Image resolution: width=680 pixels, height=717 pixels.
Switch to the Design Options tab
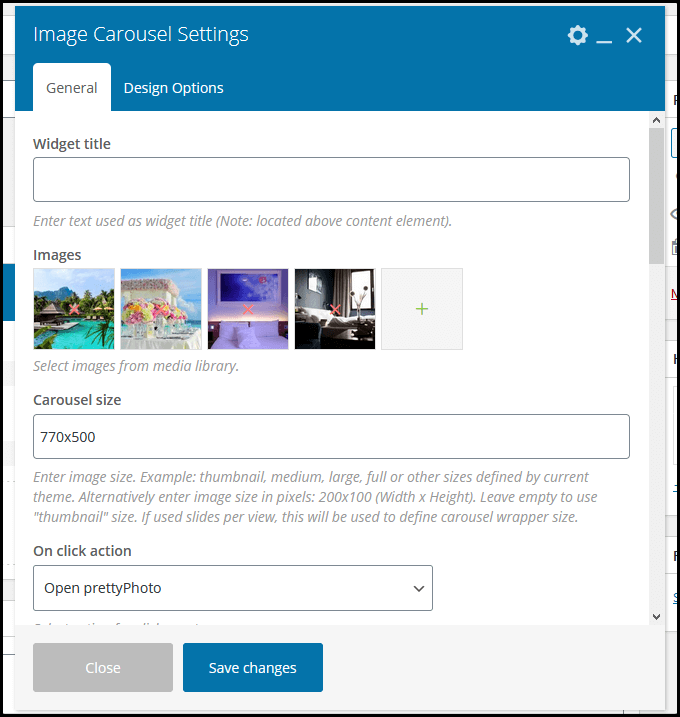pyautogui.click(x=173, y=88)
